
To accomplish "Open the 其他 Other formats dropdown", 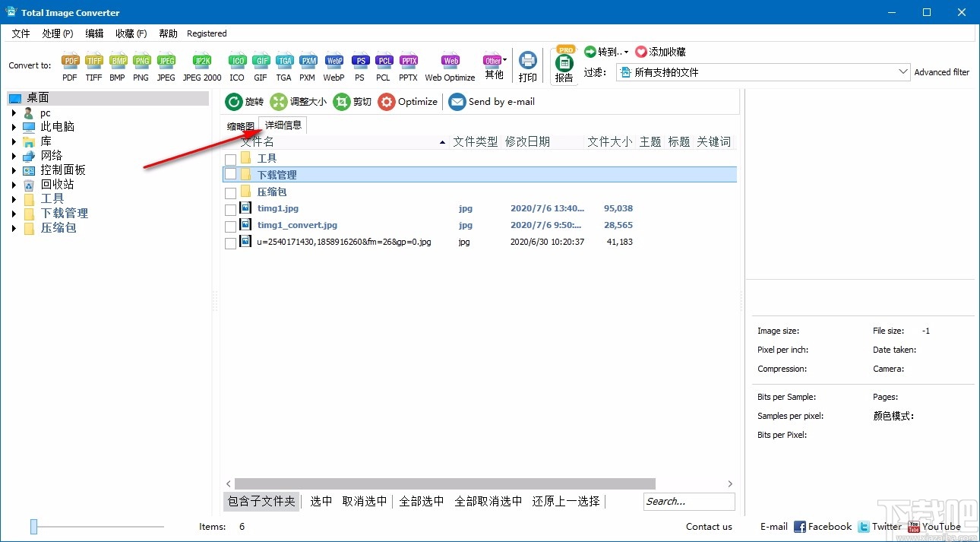I will pos(495,67).
